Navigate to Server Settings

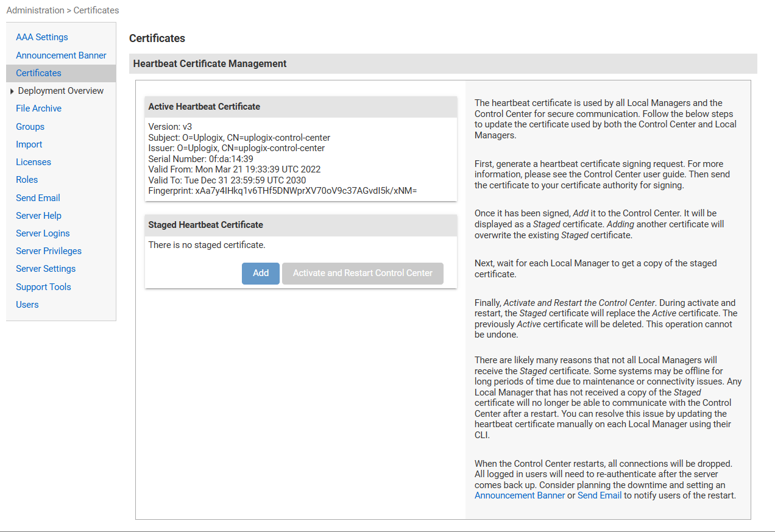coord(46,269)
